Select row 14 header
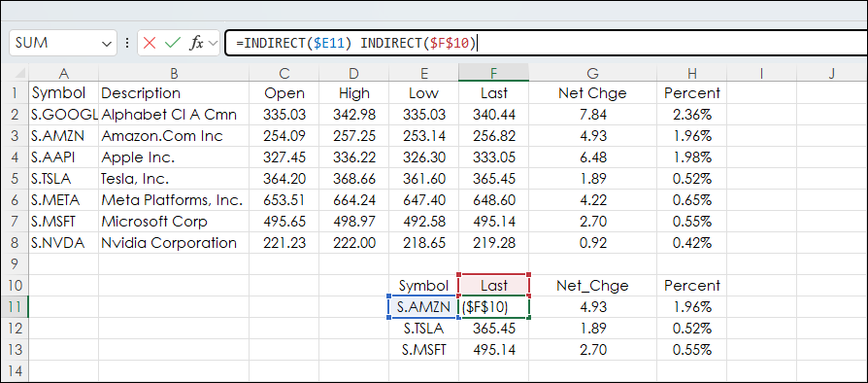The width and height of the screenshot is (868, 383). pyautogui.click(x=15, y=370)
